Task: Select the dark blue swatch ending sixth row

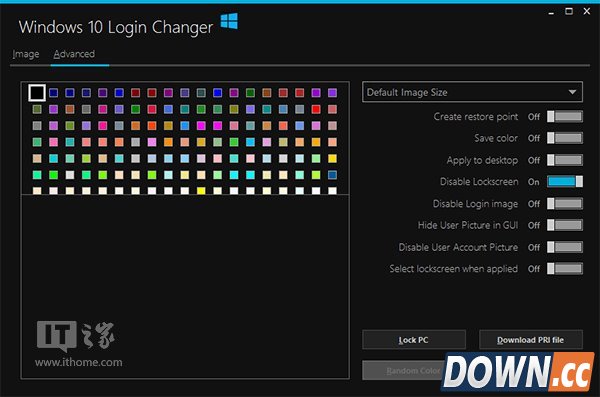Action: point(333,175)
